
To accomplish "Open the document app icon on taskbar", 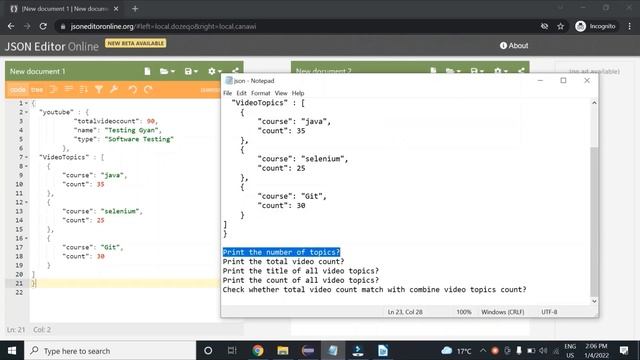I will (x=383, y=351).
